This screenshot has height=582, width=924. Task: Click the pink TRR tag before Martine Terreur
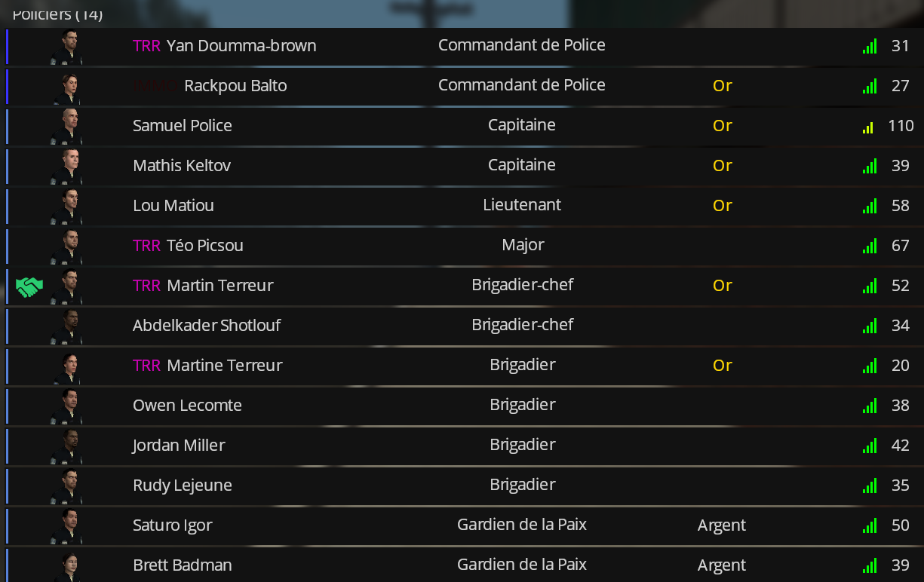(x=146, y=366)
